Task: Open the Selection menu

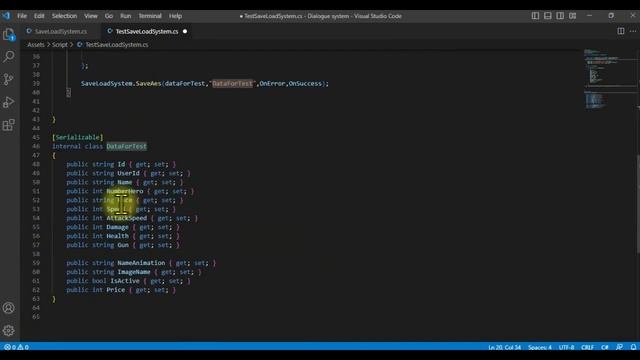Action: tap(64, 16)
